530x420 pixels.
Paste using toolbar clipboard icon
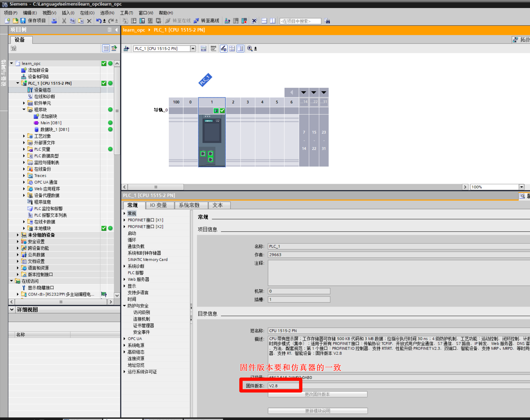81,21
